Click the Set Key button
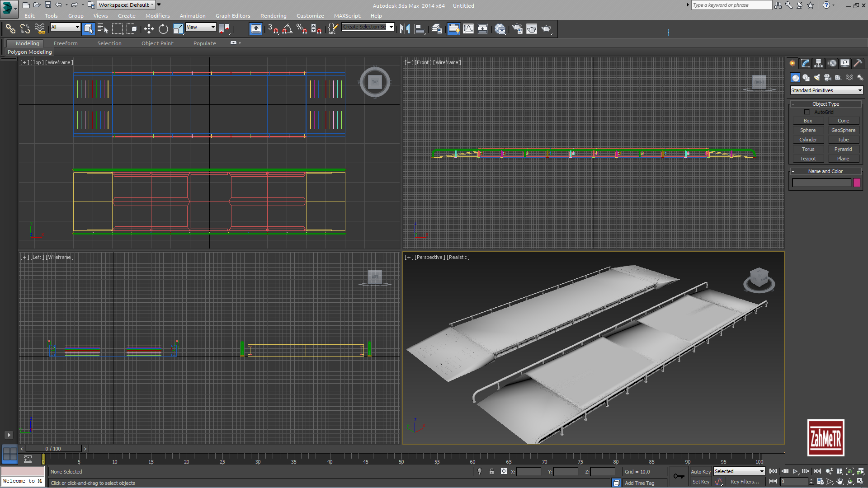Viewport: 868px width, 488px height. coord(700,482)
